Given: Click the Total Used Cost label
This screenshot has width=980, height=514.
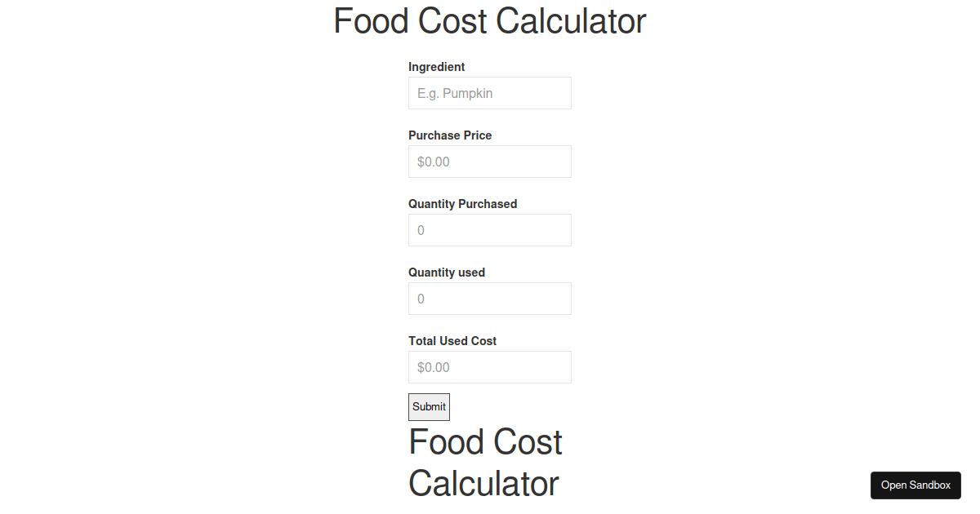Looking at the screenshot, I should tap(452, 341).
